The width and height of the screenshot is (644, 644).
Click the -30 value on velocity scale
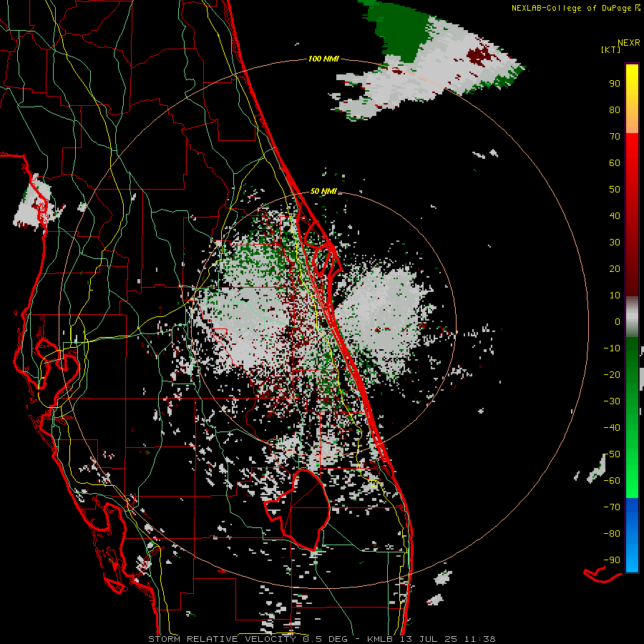[x=612, y=401]
